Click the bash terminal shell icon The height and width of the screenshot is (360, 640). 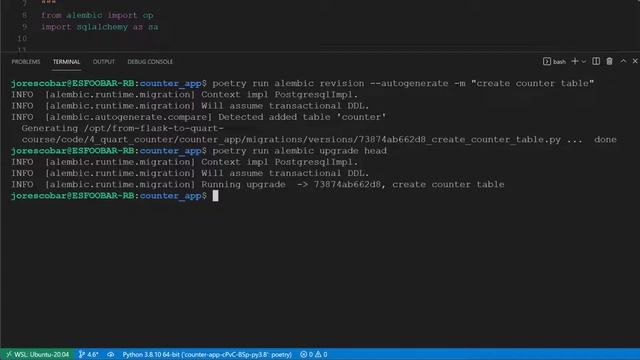coord(547,62)
